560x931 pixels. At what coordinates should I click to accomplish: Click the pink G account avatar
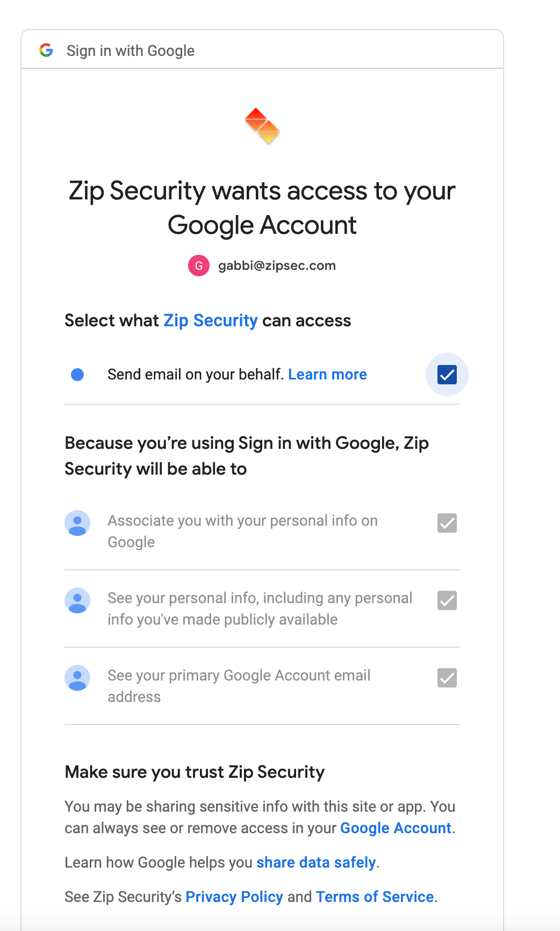(198, 266)
